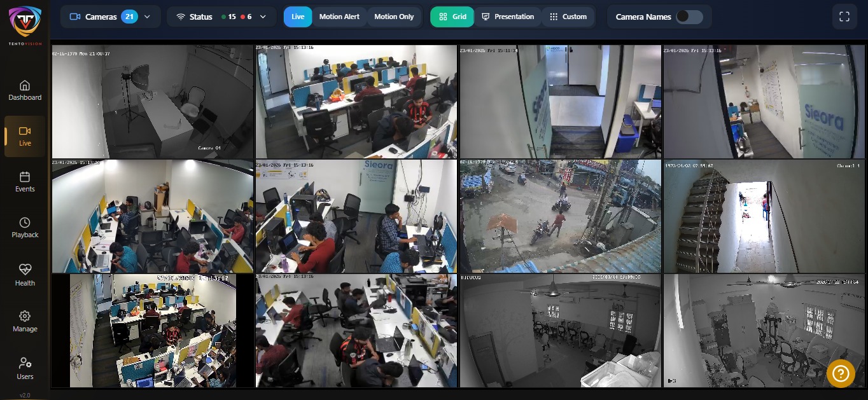Click the Live mode button
868x400 pixels.
point(298,17)
